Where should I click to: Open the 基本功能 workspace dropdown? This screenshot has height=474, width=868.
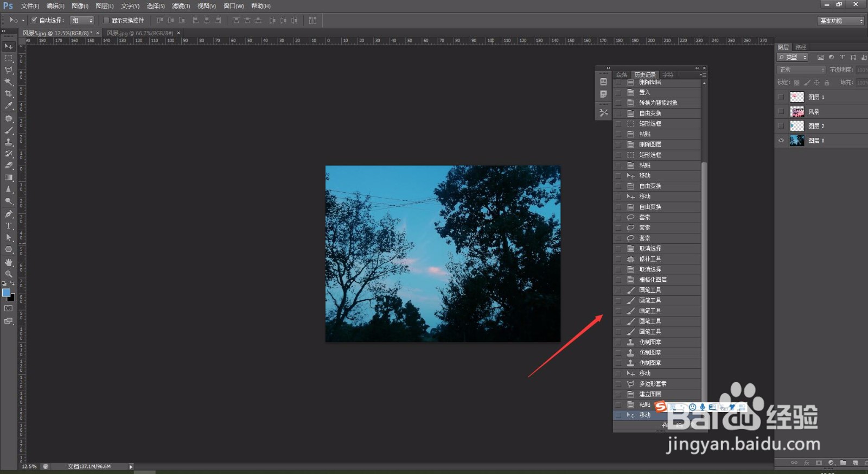click(x=840, y=21)
